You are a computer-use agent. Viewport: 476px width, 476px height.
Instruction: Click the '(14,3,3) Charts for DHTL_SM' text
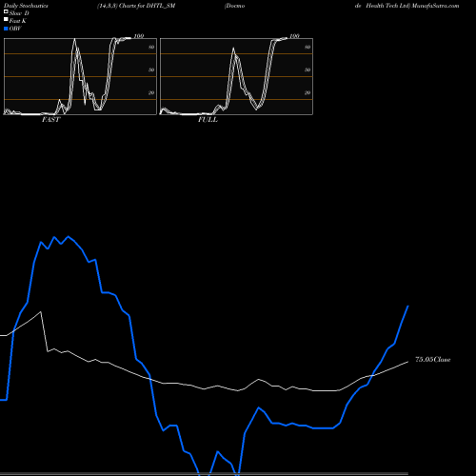click(x=136, y=6)
